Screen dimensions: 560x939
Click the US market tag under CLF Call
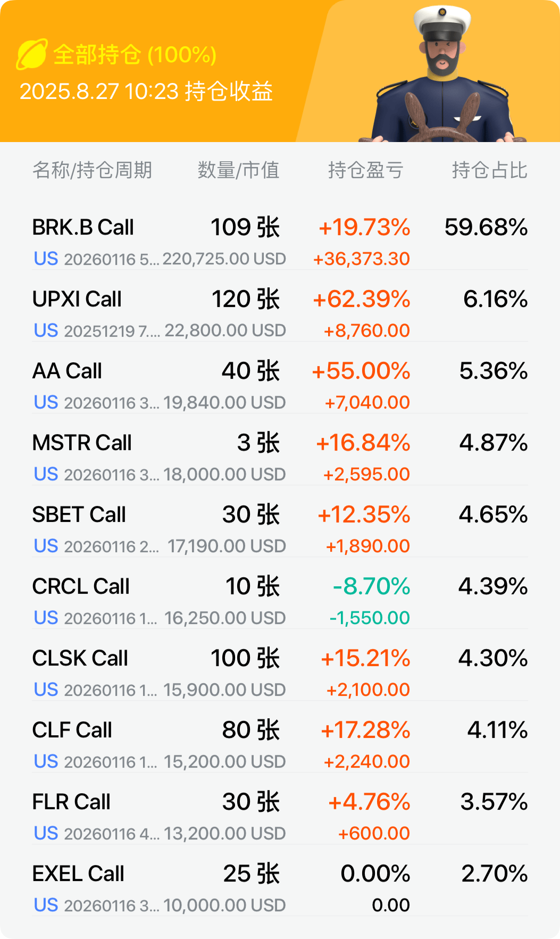[x=46, y=762]
